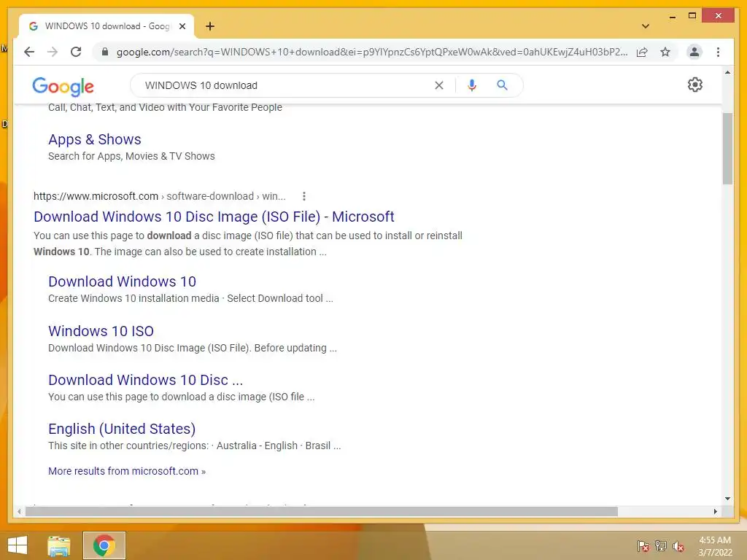This screenshot has height=560, width=747.
Task: Click the address bar URL
Action: 371,52
